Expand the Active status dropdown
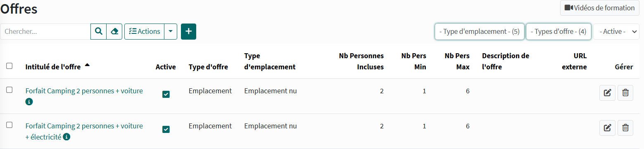644x149 pixels. click(x=616, y=31)
